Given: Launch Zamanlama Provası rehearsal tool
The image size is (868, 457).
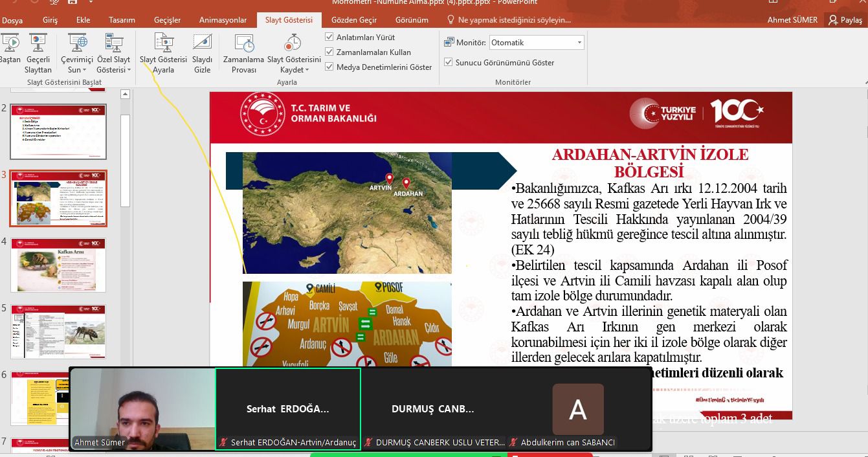Looking at the screenshot, I should 243,43.
